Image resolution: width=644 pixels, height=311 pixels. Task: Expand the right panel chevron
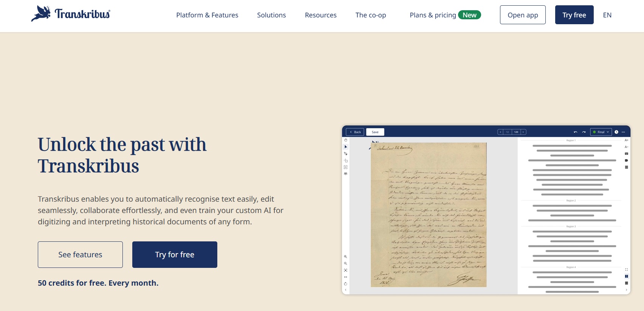pyautogui.click(x=626, y=290)
